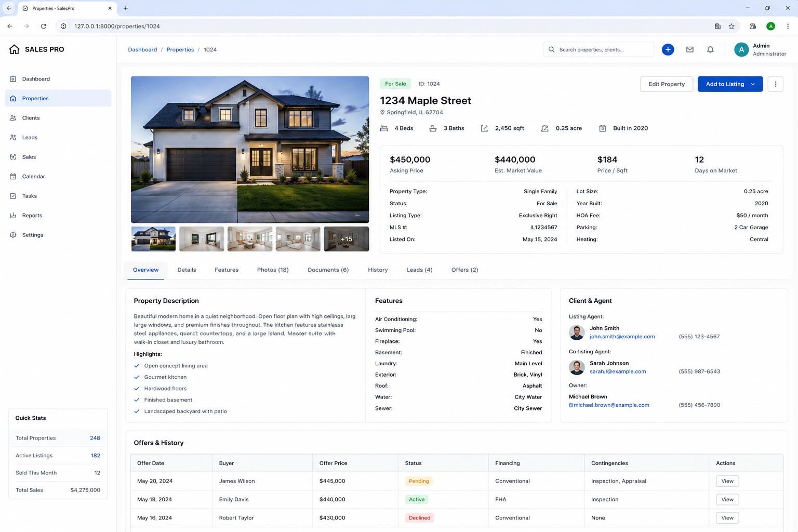The width and height of the screenshot is (798, 532).
Task: Click the area icon next to 2,450 sqft
Action: point(484,128)
